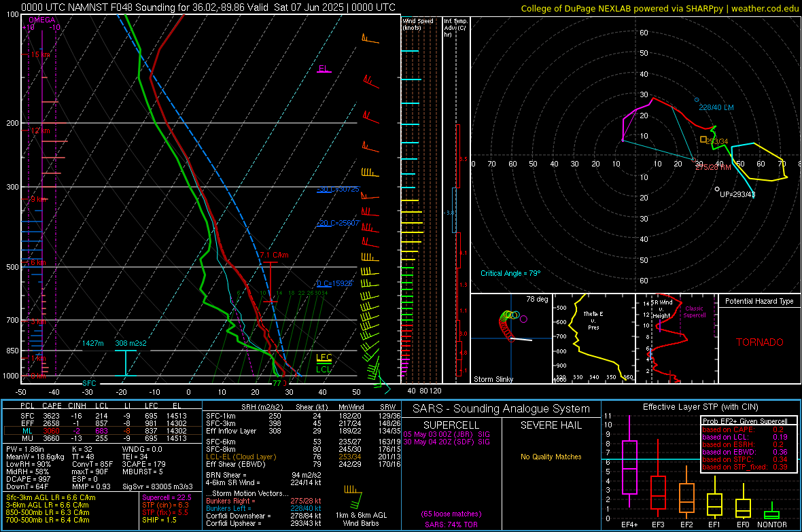
Task: Click the 'Bunkers Right = 275/28 kt' line
Action: tap(264, 501)
